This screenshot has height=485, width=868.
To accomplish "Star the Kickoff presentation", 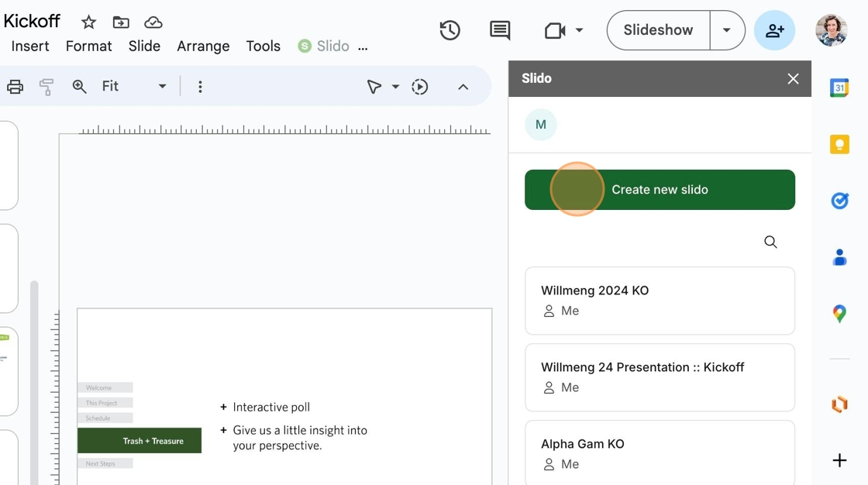I will [88, 22].
